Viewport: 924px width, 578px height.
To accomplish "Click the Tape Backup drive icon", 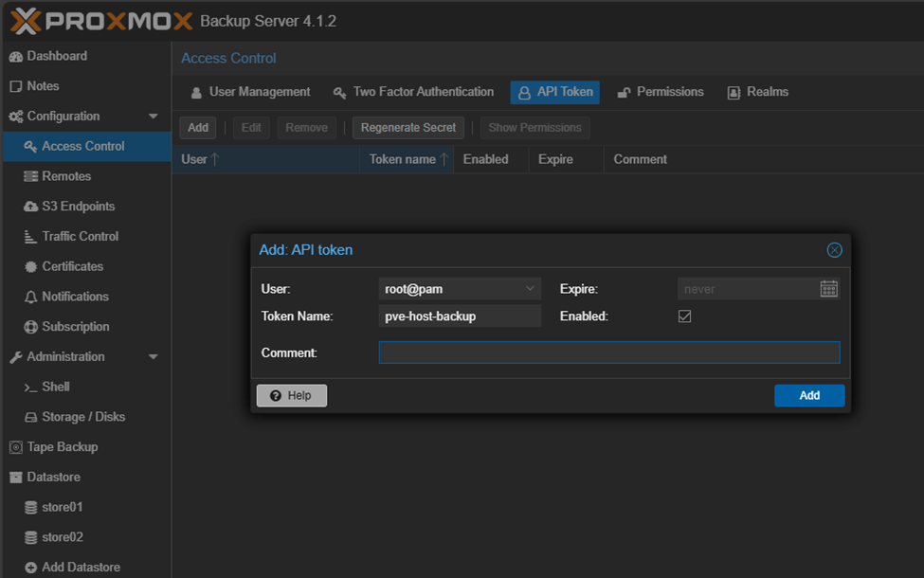I will (16, 447).
